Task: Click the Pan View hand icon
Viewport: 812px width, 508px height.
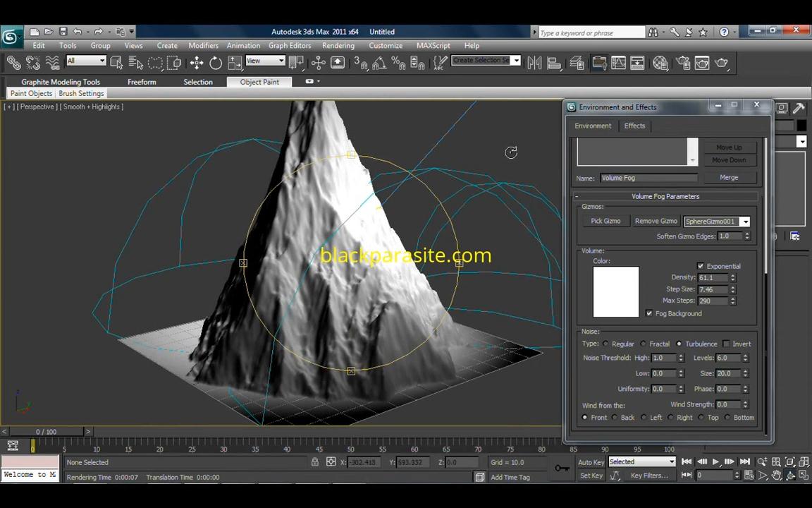Action: point(776,476)
